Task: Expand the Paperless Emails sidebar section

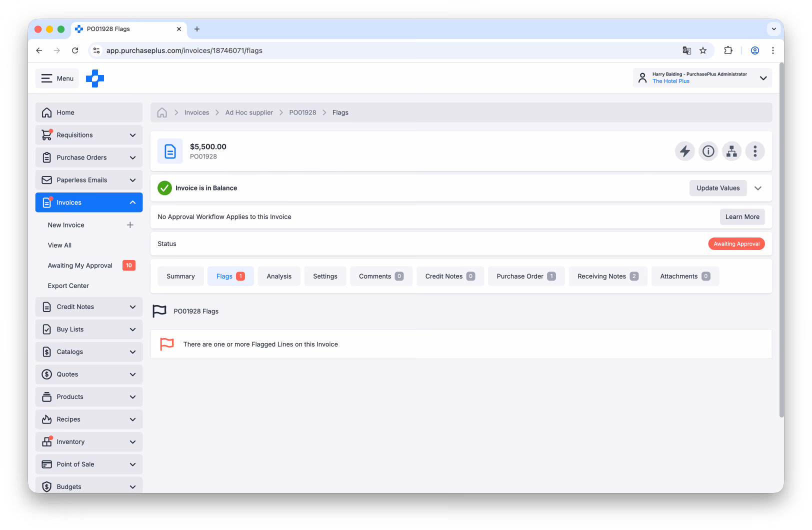Action: [132, 180]
